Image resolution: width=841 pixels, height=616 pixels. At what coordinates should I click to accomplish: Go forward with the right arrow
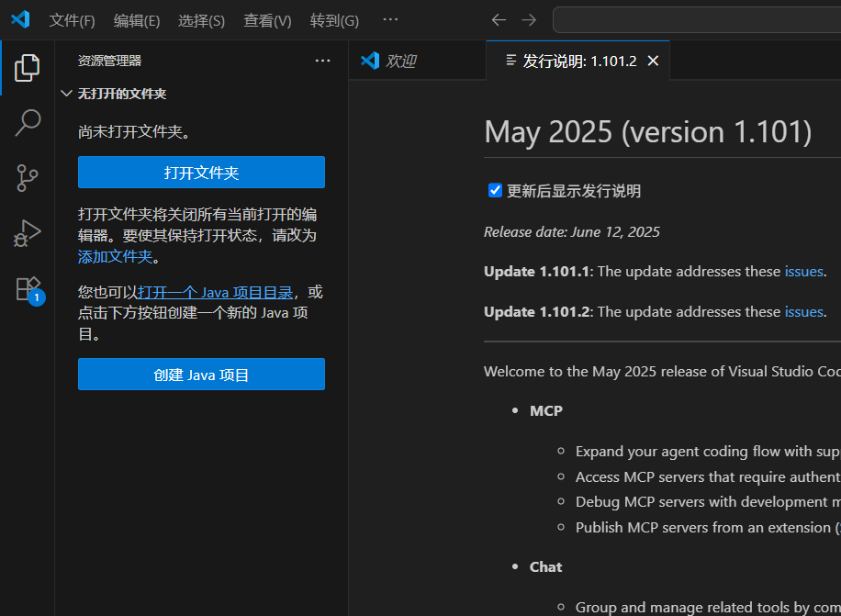[529, 20]
